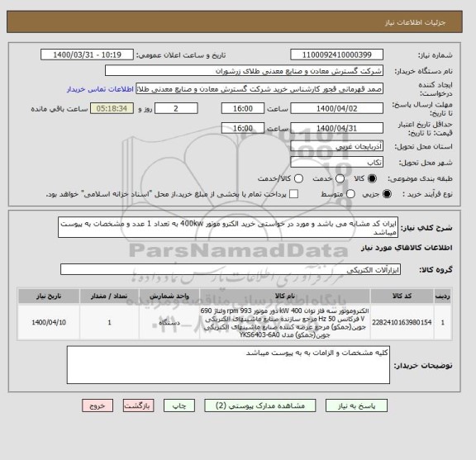This screenshot has height=460, width=476.
Task: Click the need number field 1100092410000399
Action: pos(336,55)
